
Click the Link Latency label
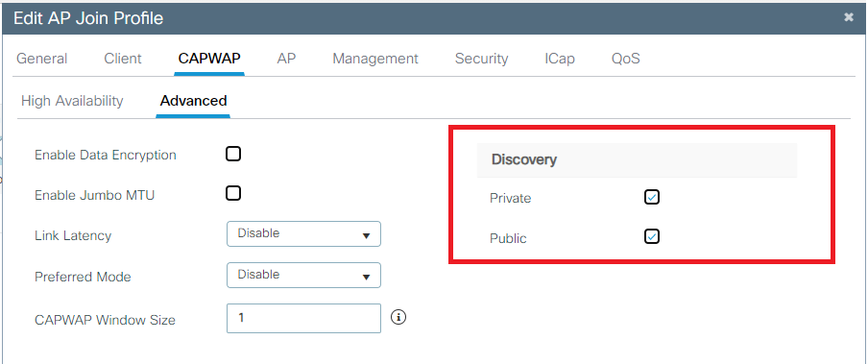(73, 236)
